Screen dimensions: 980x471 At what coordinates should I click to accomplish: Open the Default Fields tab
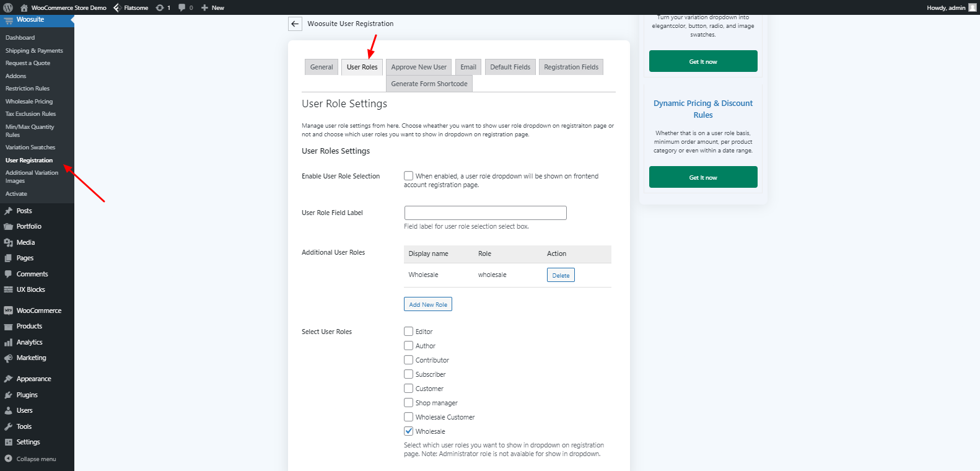(510, 67)
